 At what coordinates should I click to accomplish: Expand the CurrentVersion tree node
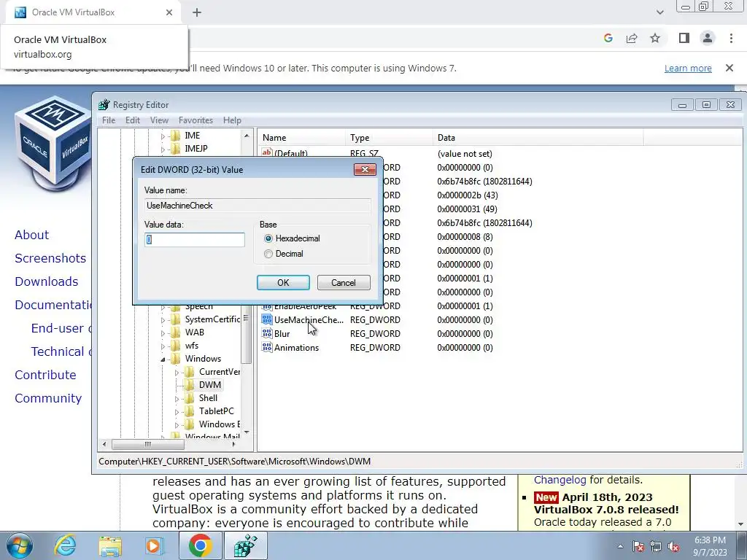click(x=177, y=373)
